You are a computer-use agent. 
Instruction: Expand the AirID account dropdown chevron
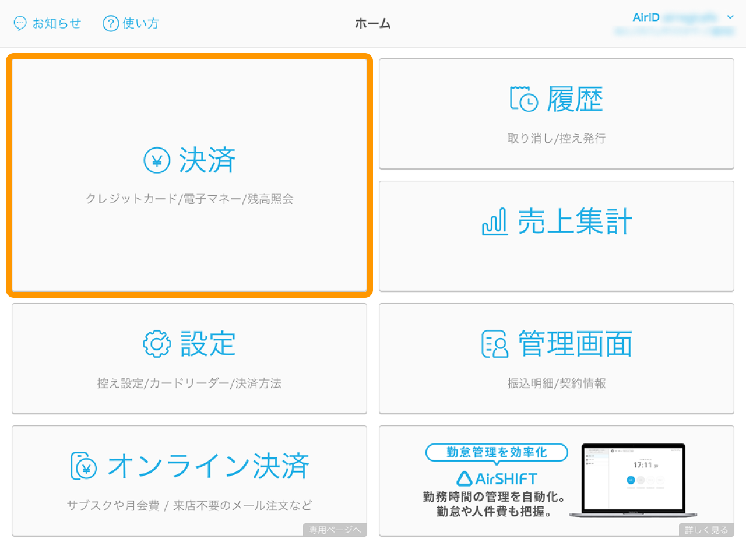pyautogui.click(x=730, y=17)
